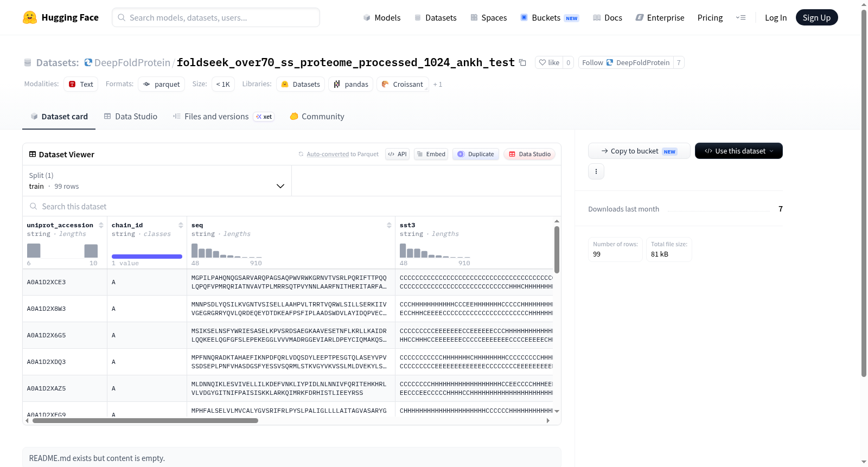The width and height of the screenshot is (868, 467).
Task: Focus the Search models, datasets, users field
Action: (x=216, y=17)
